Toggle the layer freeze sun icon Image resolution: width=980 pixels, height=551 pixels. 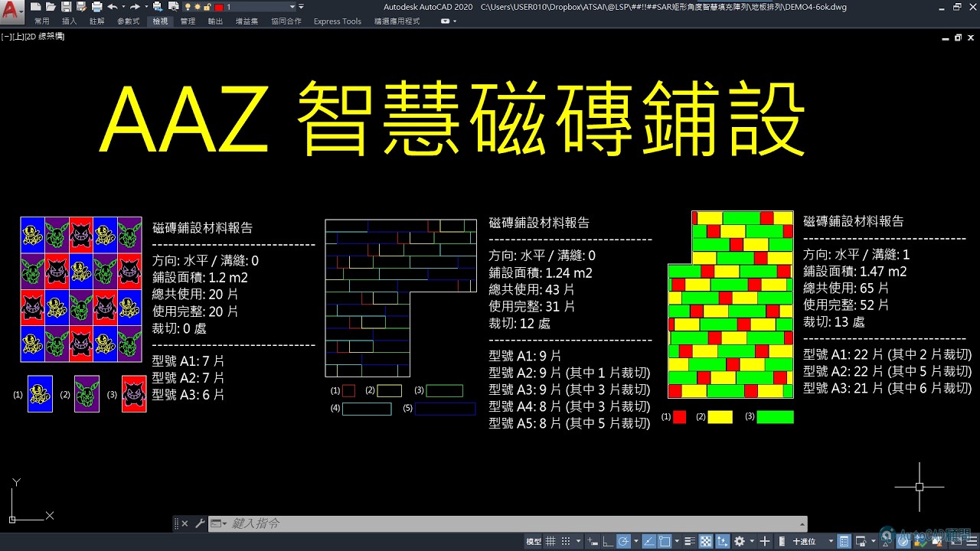coord(198,6)
